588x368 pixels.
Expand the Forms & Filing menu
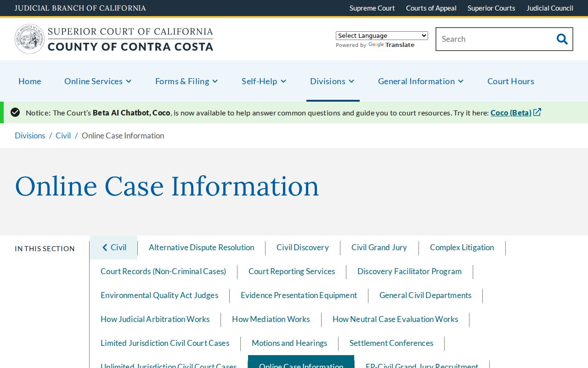point(187,81)
